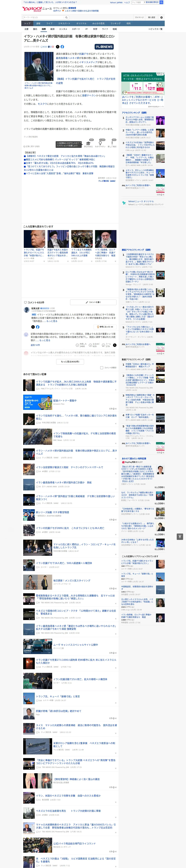Open the ライブ tab

[x=49, y=24]
